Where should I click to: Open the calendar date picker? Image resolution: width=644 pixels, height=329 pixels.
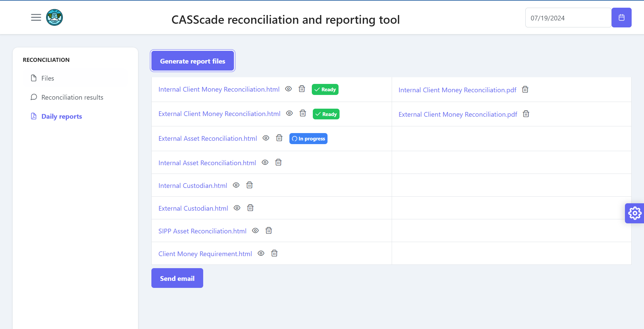(x=621, y=17)
